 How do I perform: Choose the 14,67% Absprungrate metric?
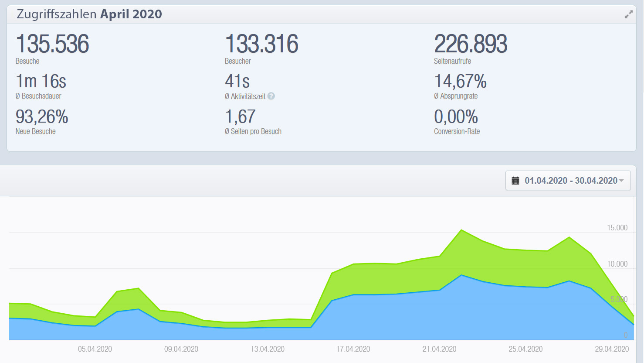pyautogui.click(x=460, y=82)
